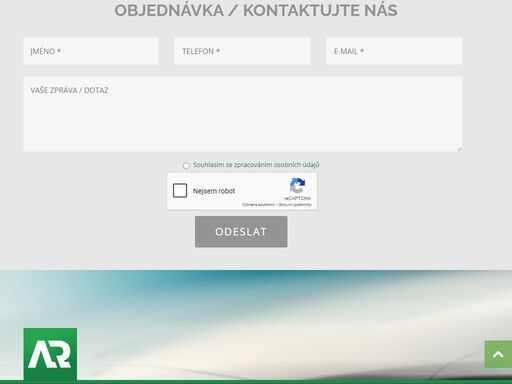Click the green AR logo
The image size is (512, 384).
50,354
